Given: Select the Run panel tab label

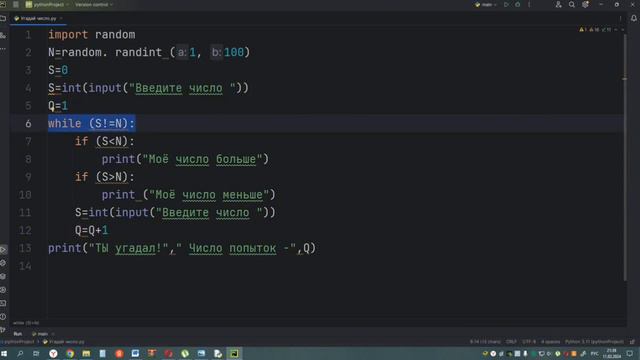Looking at the screenshot, I should [18, 334].
